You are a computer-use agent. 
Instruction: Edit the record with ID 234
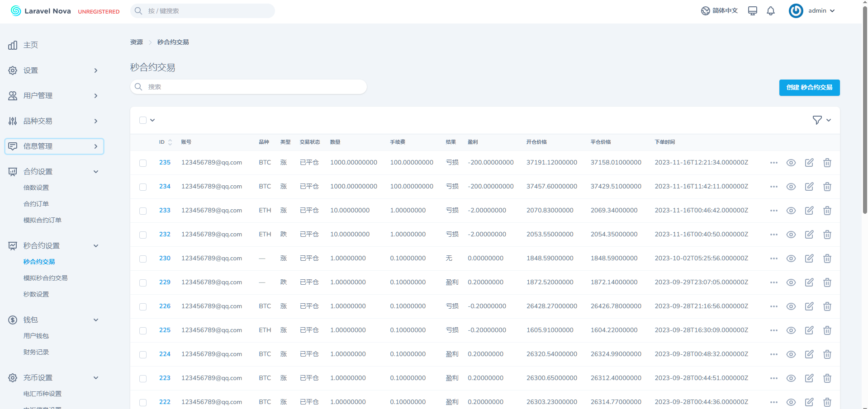809,187
